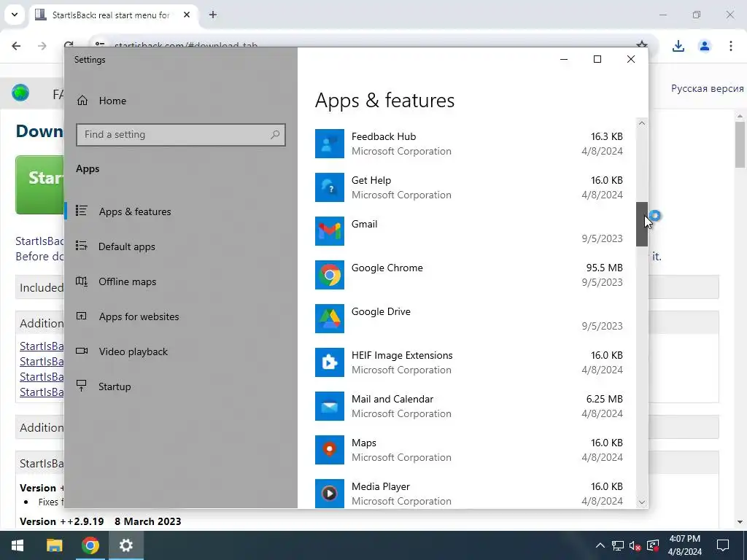Image resolution: width=747 pixels, height=560 pixels.
Task: Select the Maps app name
Action: click(x=363, y=443)
